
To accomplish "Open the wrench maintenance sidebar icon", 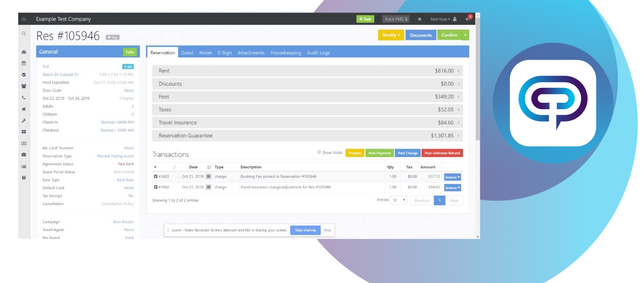I will (x=23, y=120).
